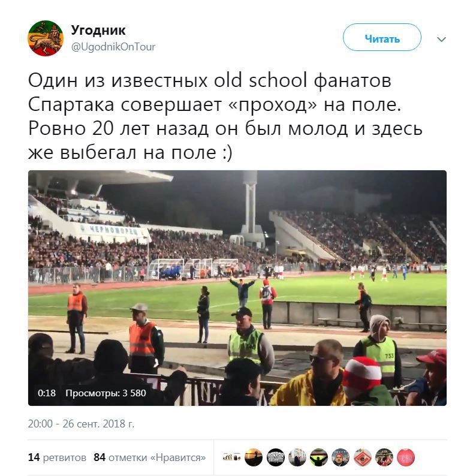
Task: Open the fourth liker avatar with standing person
Action: click(297, 457)
